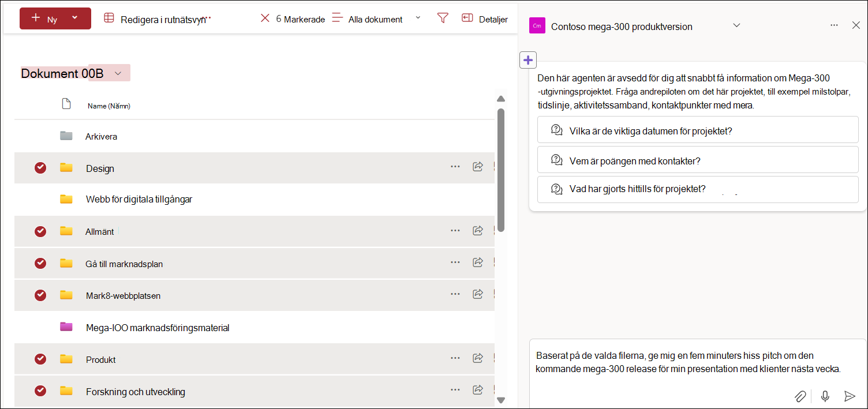The height and width of the screenshot is (409, 868).
Task: Share the Design folder
Action: (478, 167)
